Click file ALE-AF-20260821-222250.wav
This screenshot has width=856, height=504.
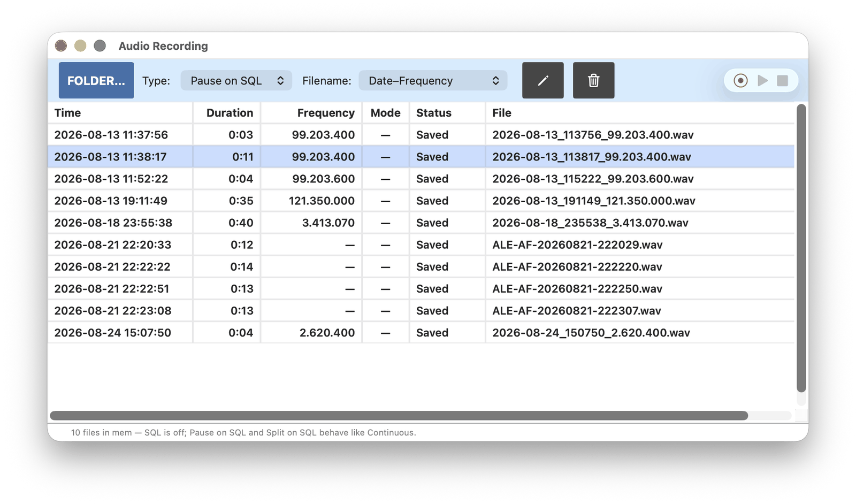pos(577,288)
